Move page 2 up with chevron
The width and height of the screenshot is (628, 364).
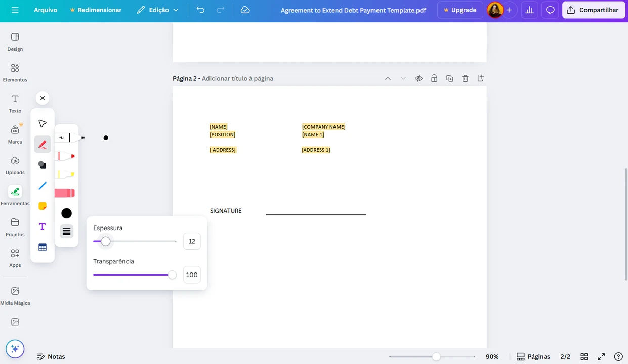coord(388,78)
